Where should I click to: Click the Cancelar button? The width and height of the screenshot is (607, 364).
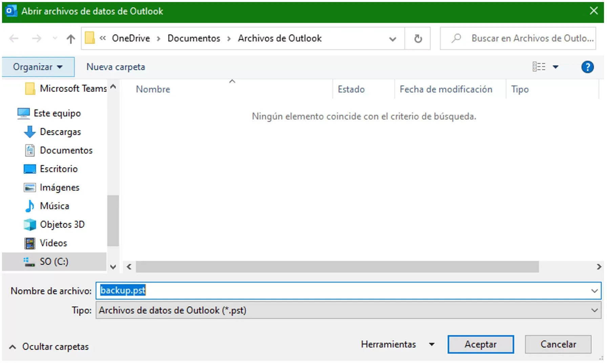[x=558, y=344]
